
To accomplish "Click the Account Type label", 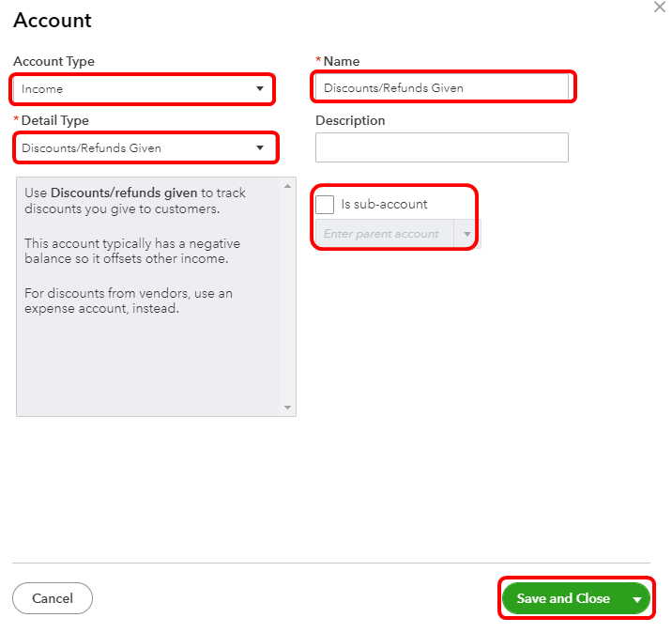I will [x=54, y=61].
